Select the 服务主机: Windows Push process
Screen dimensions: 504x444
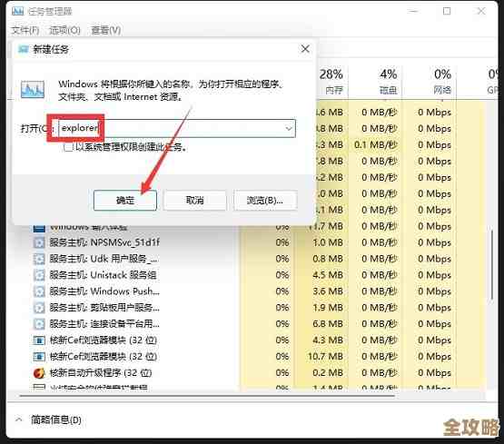tap(104, 291)
